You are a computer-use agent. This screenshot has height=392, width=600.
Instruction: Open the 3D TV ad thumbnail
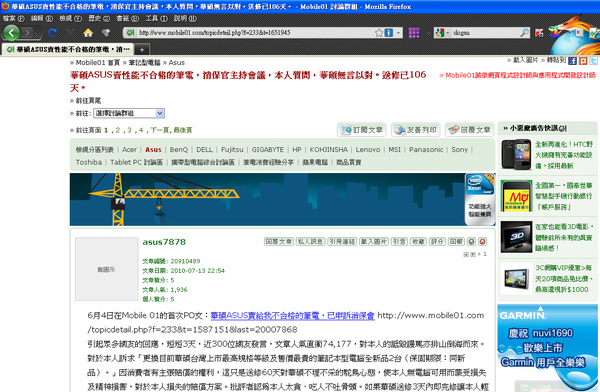coord(516,237)
